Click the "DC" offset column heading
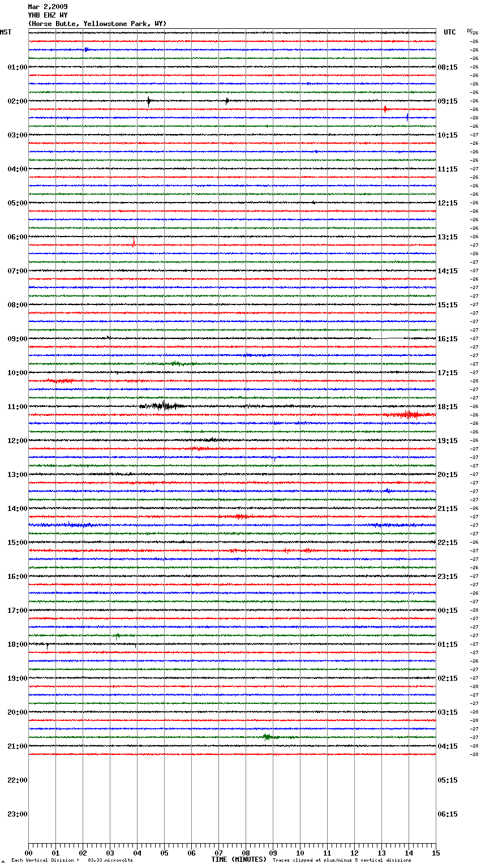481x868 pixels. [470, 31]
